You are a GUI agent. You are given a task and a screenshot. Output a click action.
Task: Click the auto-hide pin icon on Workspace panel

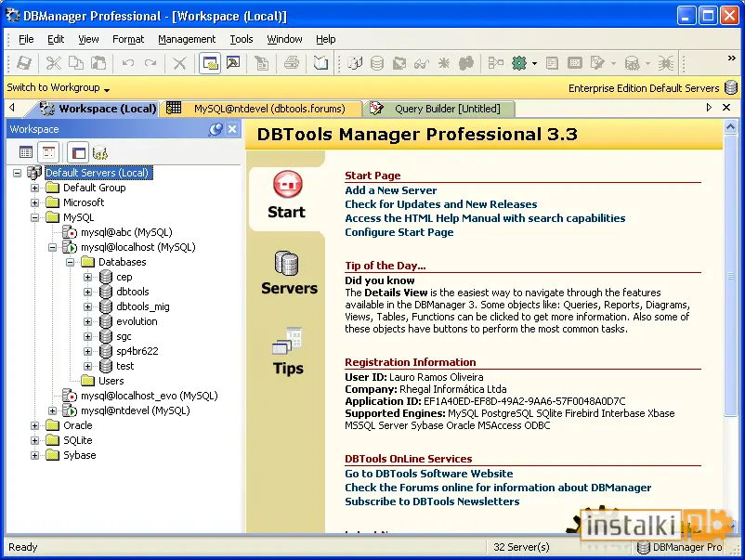[216, 129]
